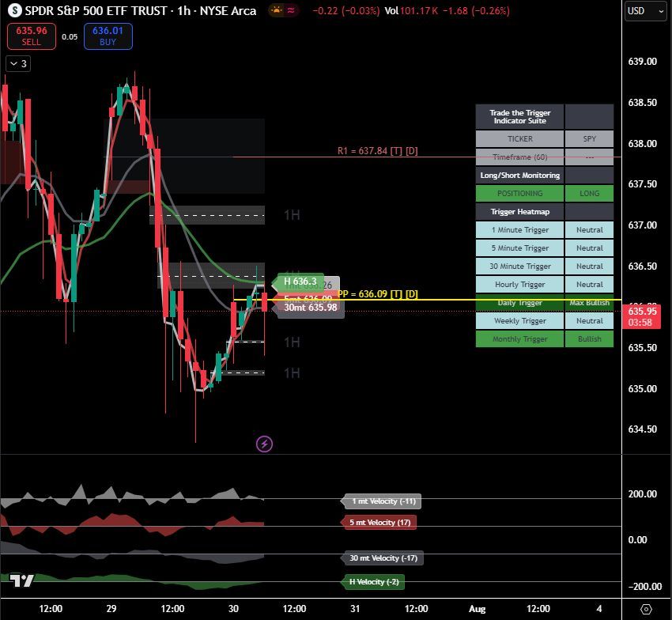Screen dimensions: 672x620
Task: Click the SPY ticker value cell
Action: (589, 139)
